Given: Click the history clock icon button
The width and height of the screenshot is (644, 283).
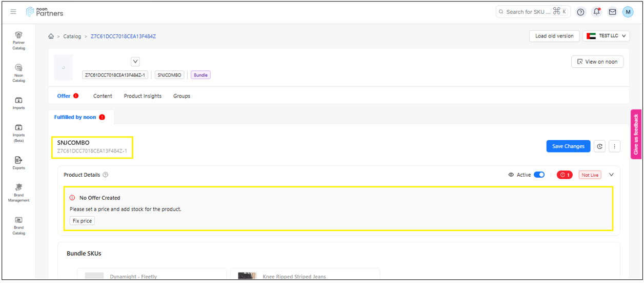Looking at the screenshot, I should click(599, 146).
